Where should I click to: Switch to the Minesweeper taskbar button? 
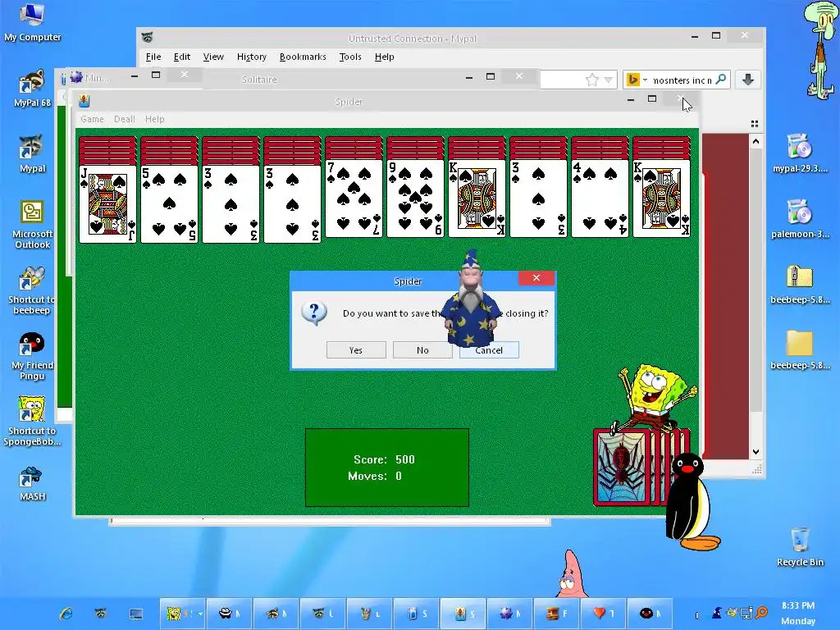click(x=509, y=614)
